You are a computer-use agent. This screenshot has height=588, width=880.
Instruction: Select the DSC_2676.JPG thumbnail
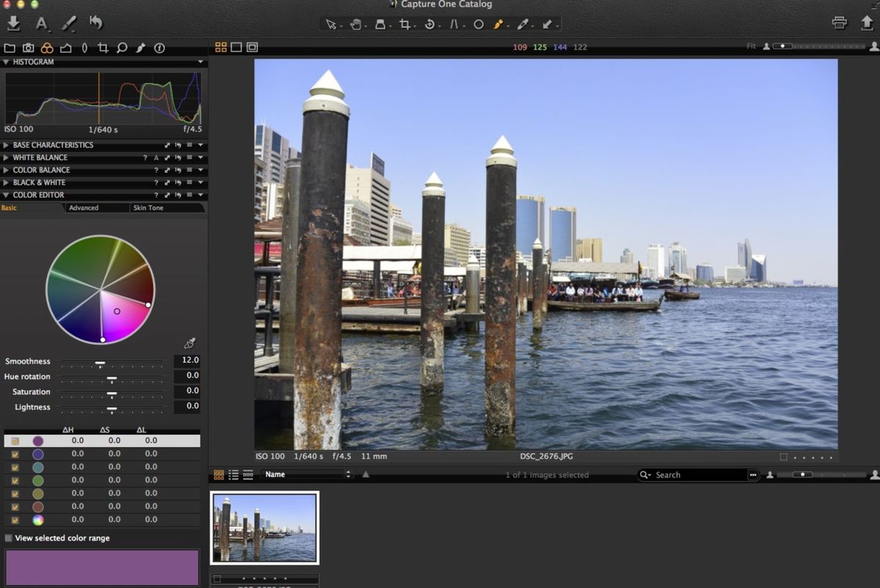coord(265,527)
